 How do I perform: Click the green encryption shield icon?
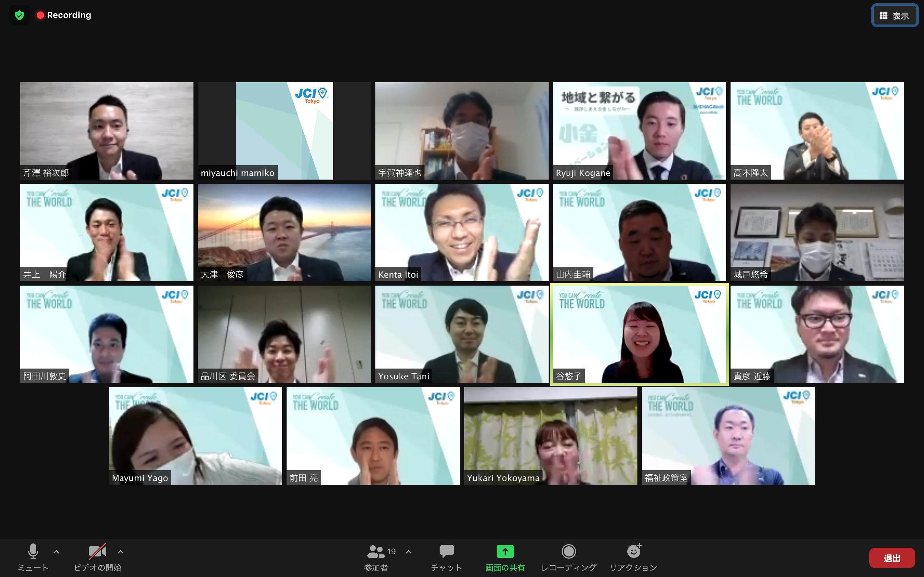pyautogui.click(x=19, y=15)
